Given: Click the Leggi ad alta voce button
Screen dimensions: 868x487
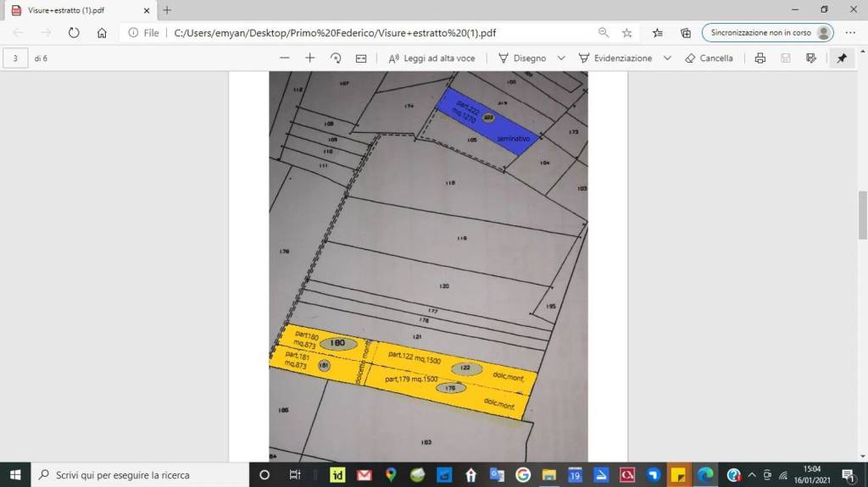Looking at the screenshot, I should click(431, 58).
